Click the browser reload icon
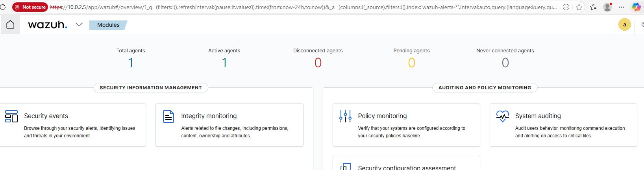 [x=3, y=7]
